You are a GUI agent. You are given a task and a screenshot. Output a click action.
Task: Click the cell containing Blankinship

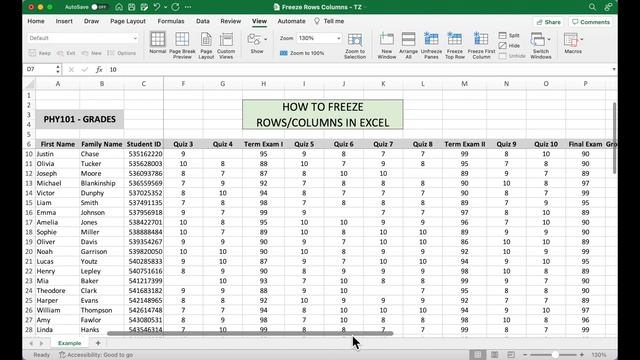102,183
